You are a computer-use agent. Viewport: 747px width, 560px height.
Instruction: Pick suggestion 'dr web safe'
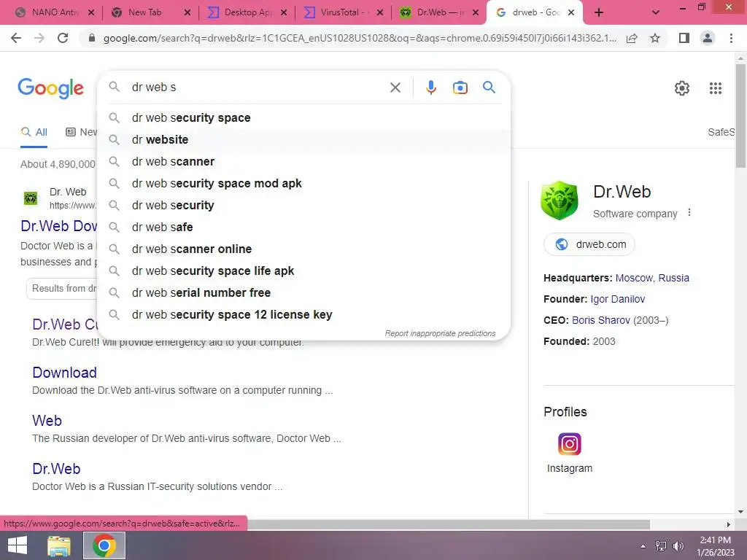pyautogui.click(x=304, y=227)
